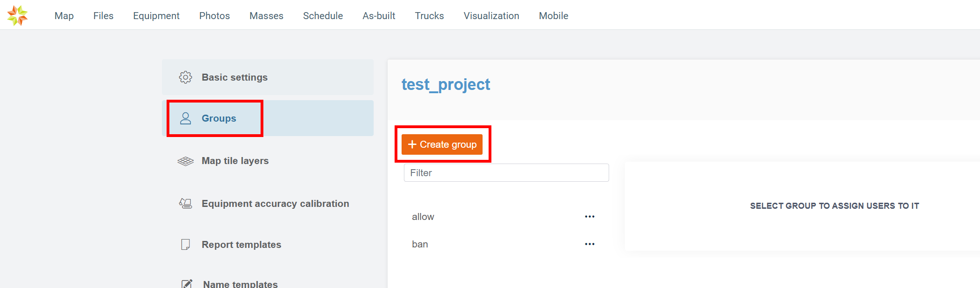Image resolution: width=980 pixels, height=288 pixels.
Task: Open options menu for ban group
Action: (590, 244)
